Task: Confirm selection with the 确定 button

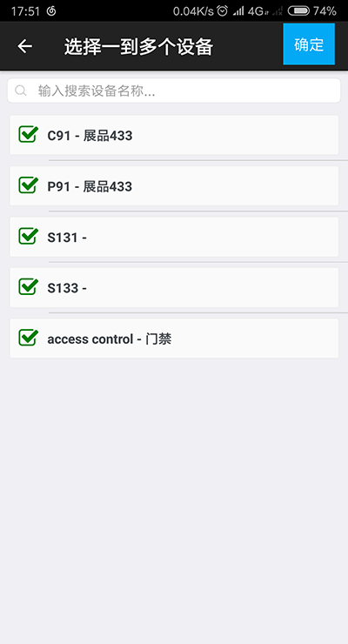Action: pyautogui.click(x=309, y=44)
